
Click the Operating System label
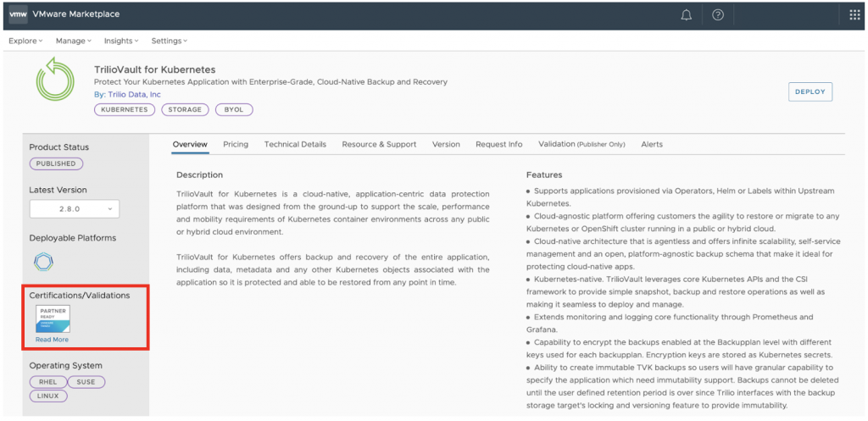[x=65, y=366]
